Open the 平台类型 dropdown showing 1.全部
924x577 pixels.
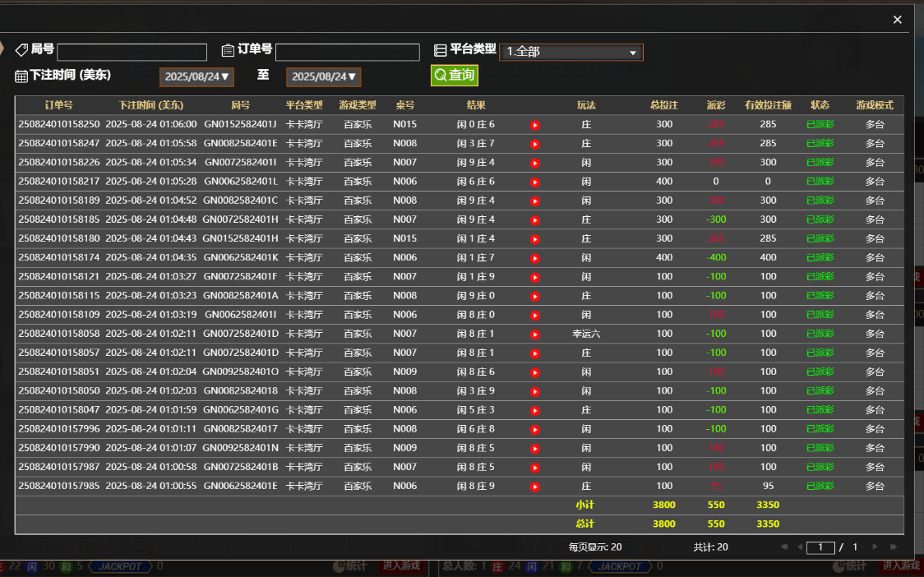pyautogui.click(x=571, y=51)
